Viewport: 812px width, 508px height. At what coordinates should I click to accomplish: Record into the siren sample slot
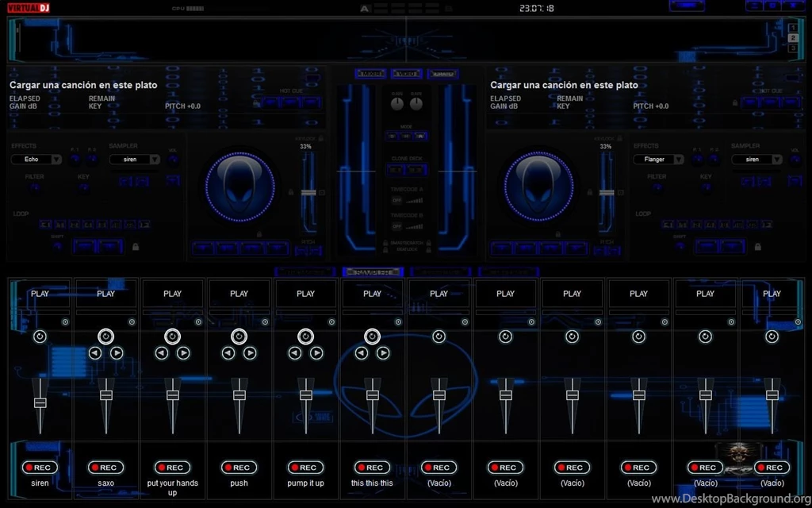coord(40,468)
